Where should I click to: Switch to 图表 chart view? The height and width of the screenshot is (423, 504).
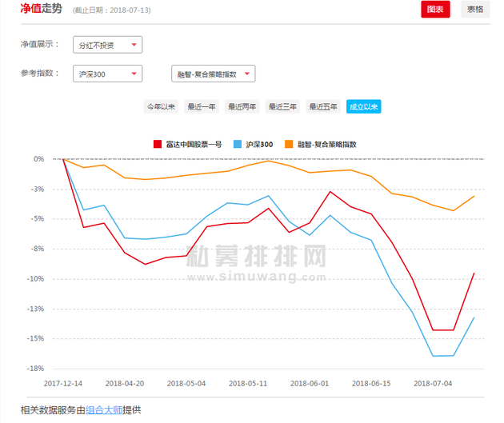click(435, 10)
